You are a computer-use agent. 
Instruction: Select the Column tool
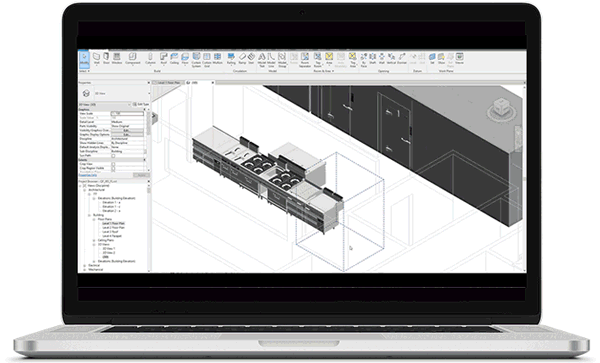pos(150,58)
